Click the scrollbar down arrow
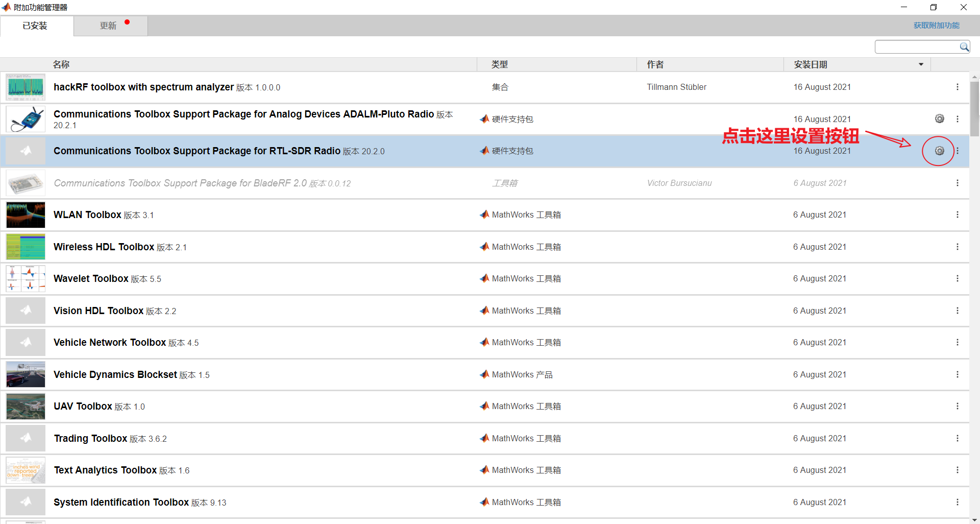The height and width of the screenshot is (524, 980). tap(974, 520)
